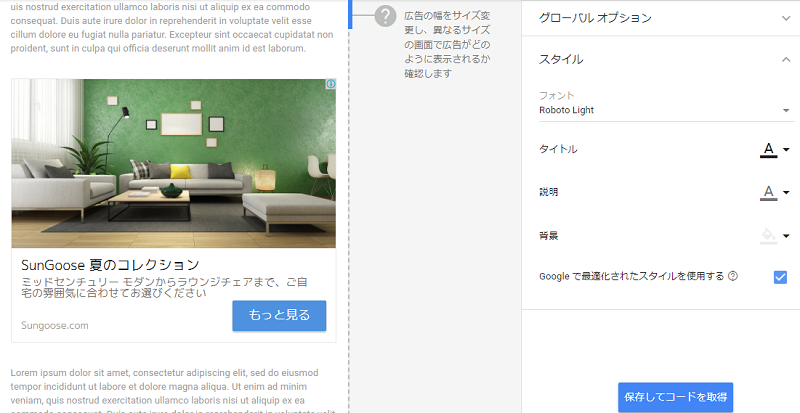Click the question mark help circle icon
The height and width of the screenshot is (413, 800).
(x=385, y=16)
